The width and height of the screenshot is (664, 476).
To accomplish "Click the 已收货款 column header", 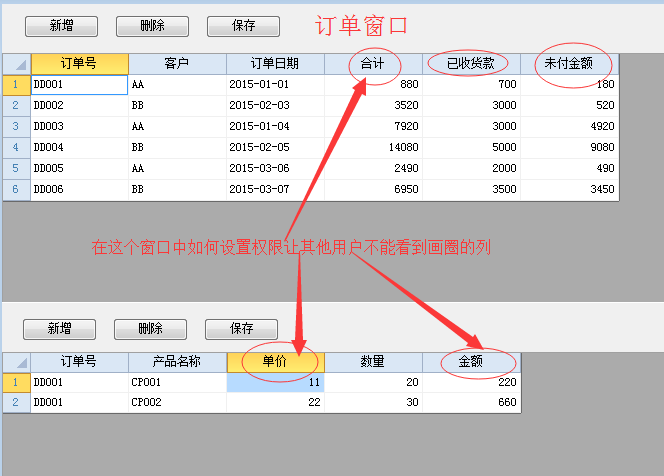I will (x=471, y=64).
